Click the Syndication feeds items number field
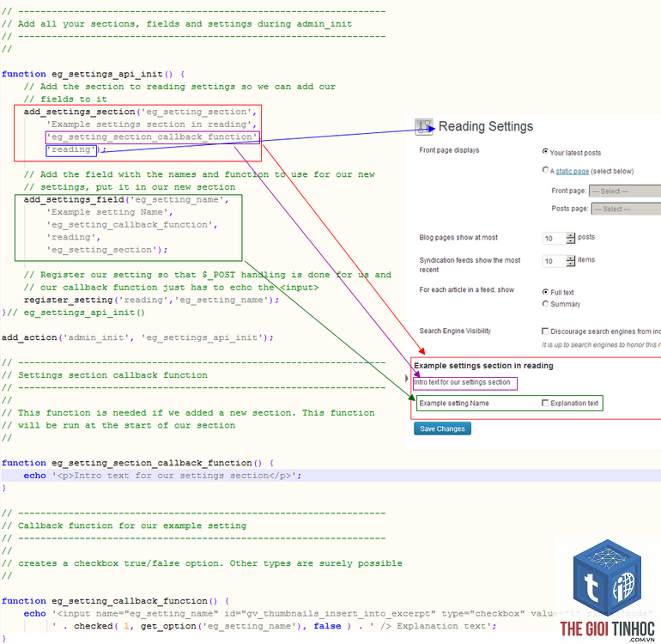This screenshot has width=661, height=644. 555,261
